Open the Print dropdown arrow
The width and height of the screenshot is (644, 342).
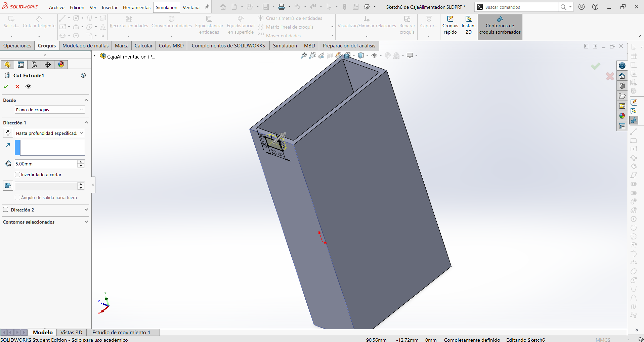coord(289,7)
